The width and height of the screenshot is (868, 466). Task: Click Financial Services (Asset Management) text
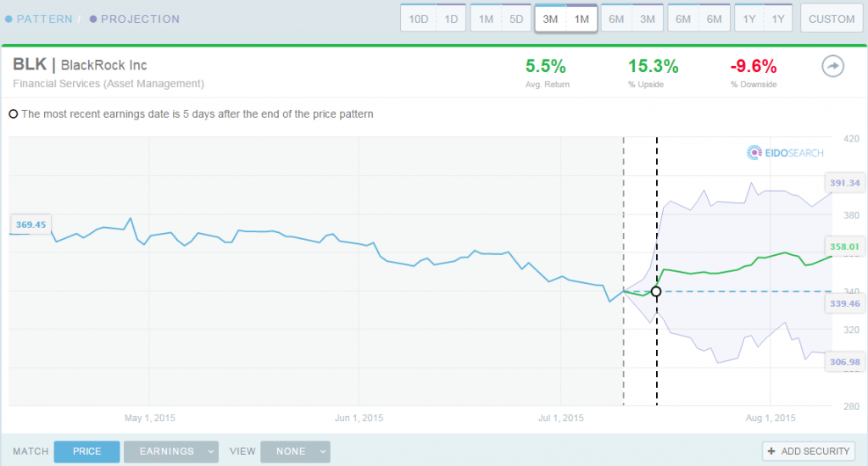(x=108, y=84)
